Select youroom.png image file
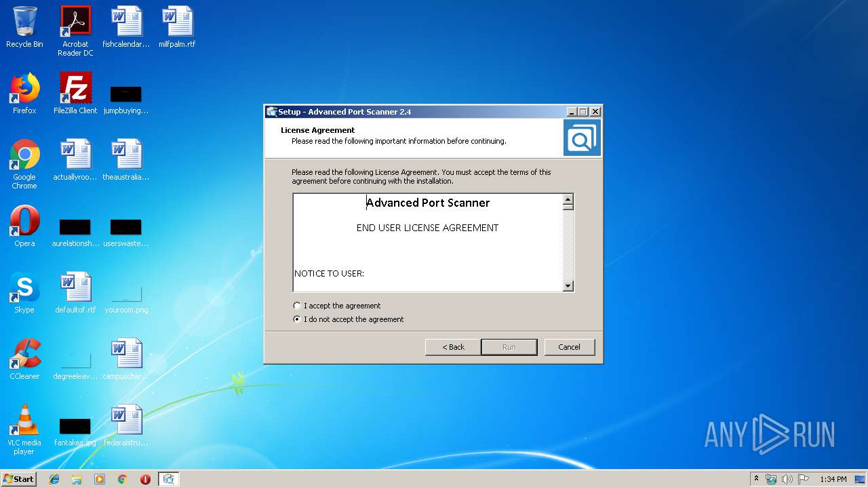The height and width of the screenshot is (488, 868). [126, 299]
